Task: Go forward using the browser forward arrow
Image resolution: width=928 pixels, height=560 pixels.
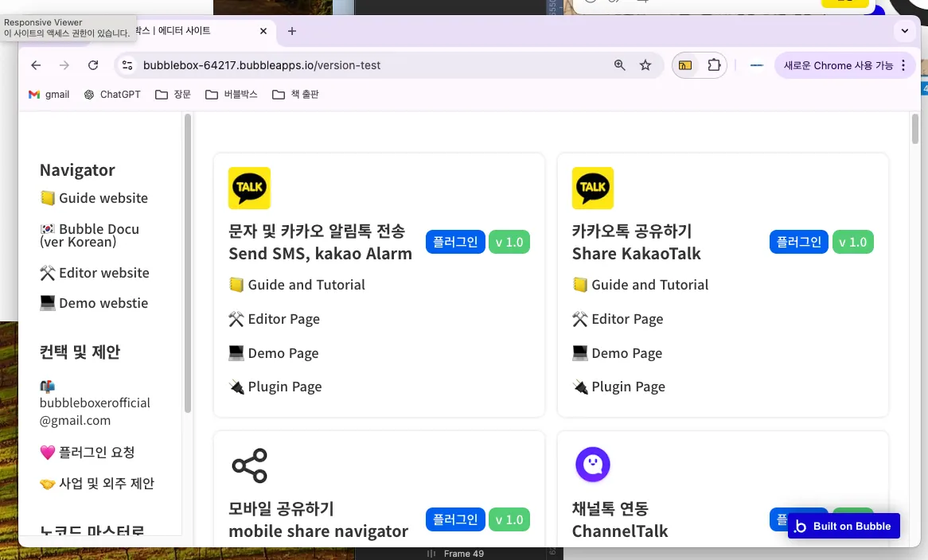Action: click(64, 65)
